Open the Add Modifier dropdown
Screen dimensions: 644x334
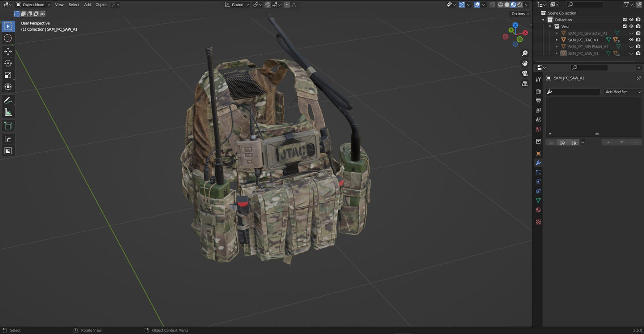coord(622,92)
